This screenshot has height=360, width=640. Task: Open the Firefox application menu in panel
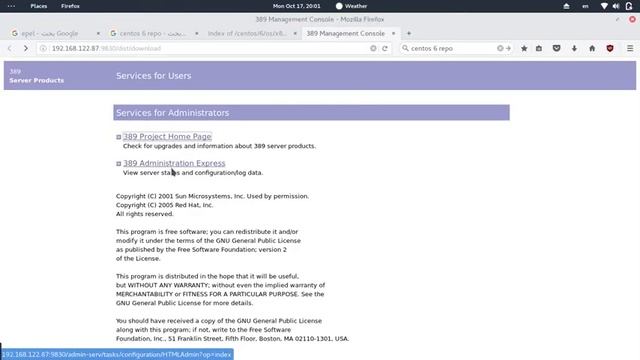[x=70, y=6]
